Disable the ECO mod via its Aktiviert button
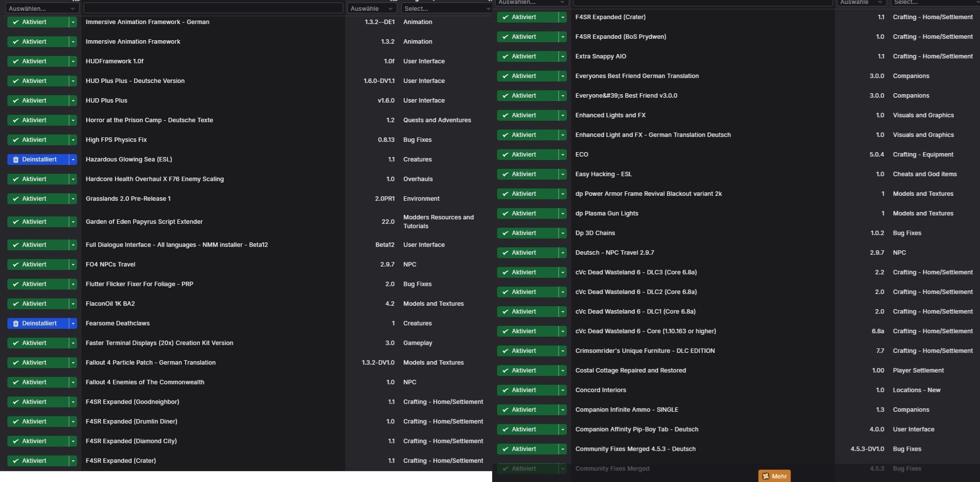Viewport: 980px width, 482px height. tap(528, 155)
